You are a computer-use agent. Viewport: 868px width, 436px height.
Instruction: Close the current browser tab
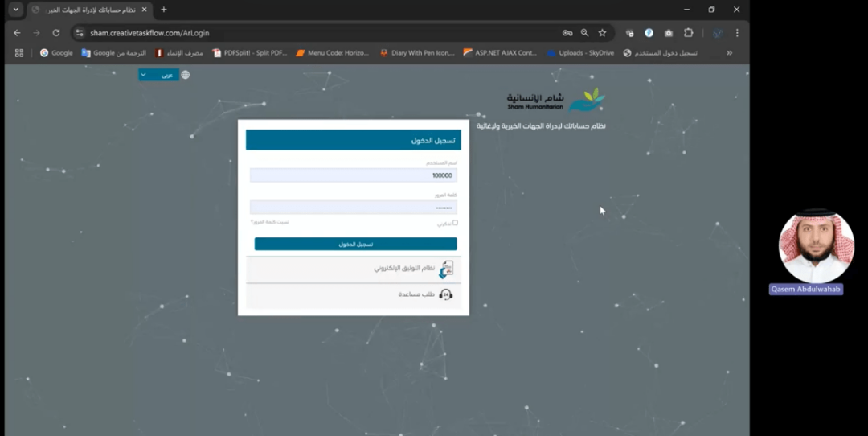click(145, 10)
